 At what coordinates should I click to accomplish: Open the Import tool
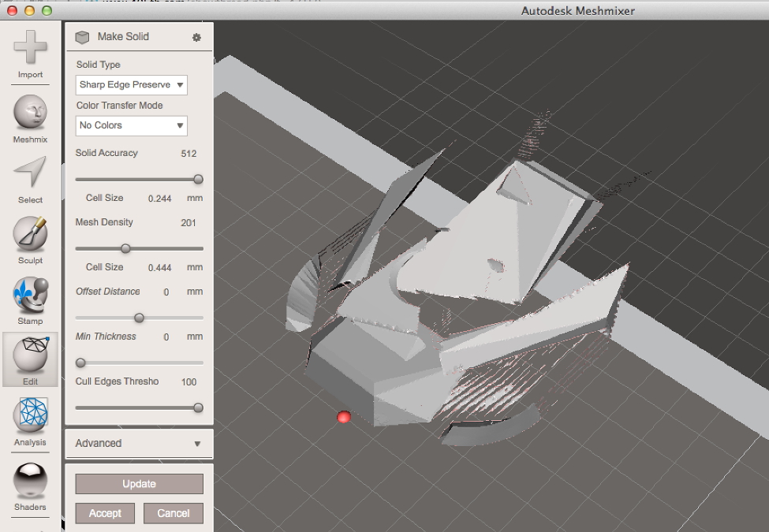tap(31, 49)
